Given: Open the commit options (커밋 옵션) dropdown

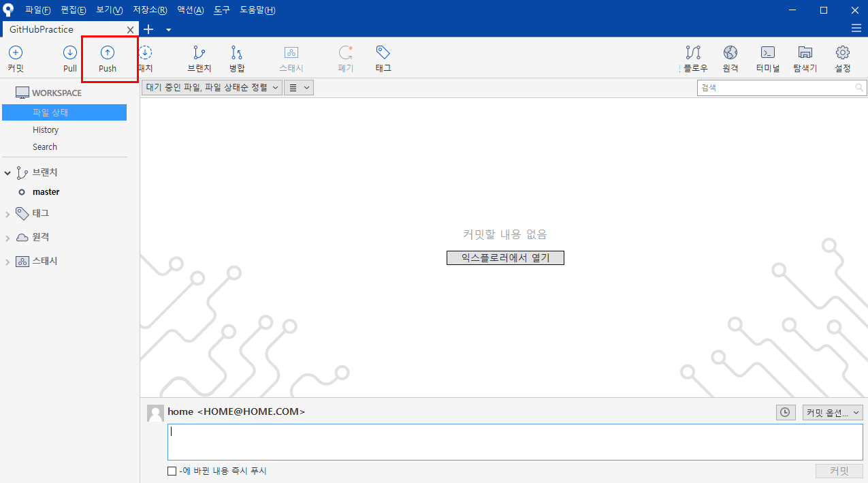Looking at the screenshot, I should tap(833, 412).
